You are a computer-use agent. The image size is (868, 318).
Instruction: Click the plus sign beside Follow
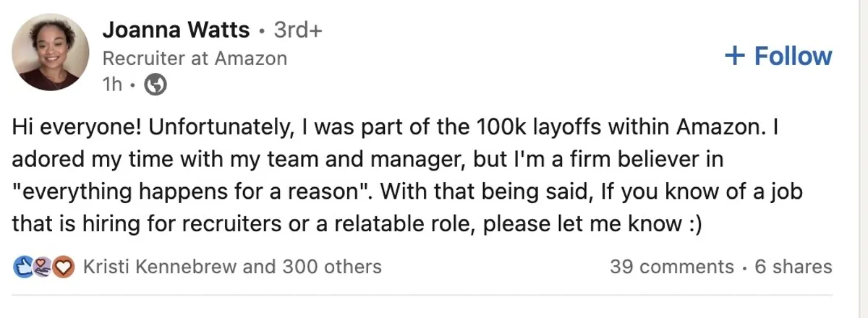coord(735,56)
